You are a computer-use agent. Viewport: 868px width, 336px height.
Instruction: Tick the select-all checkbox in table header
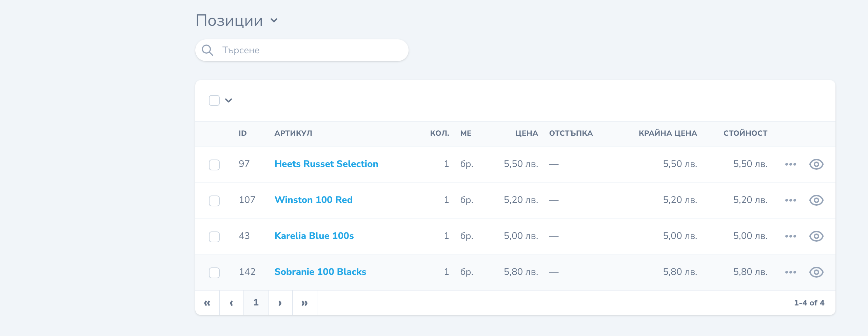[214, 100]
